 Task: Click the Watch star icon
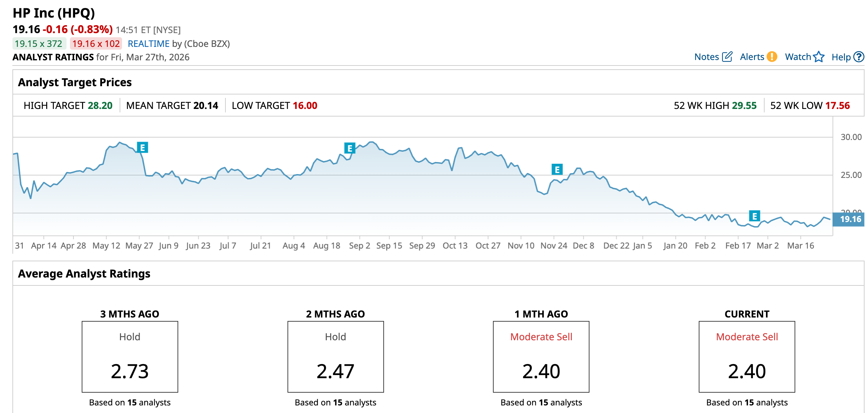tap(819, 57)
